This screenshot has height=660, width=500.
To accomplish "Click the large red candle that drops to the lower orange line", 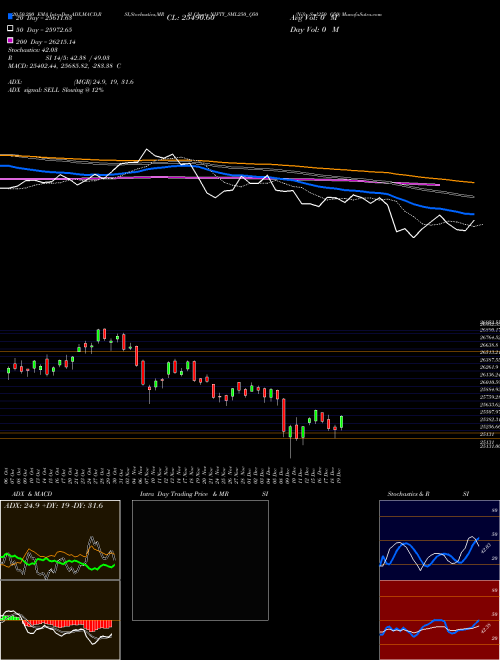I will tap(284, 415).
